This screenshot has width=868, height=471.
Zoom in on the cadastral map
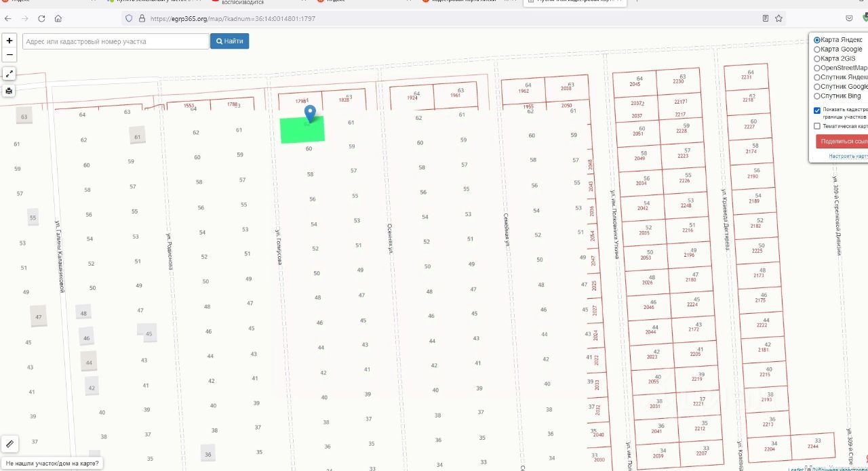click(x=9, y=41)
